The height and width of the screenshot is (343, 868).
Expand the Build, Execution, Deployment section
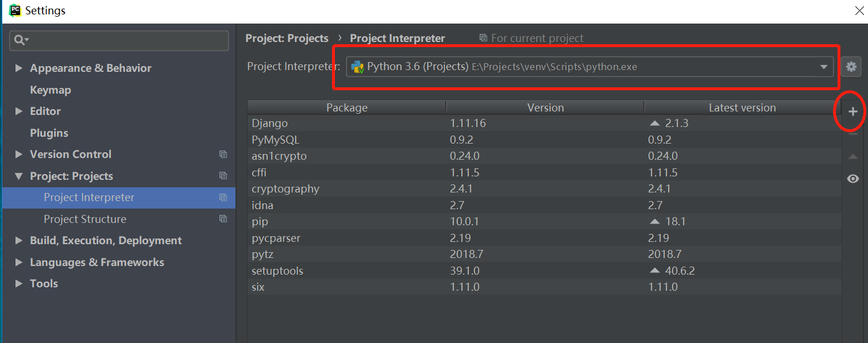tap(19, 241)
